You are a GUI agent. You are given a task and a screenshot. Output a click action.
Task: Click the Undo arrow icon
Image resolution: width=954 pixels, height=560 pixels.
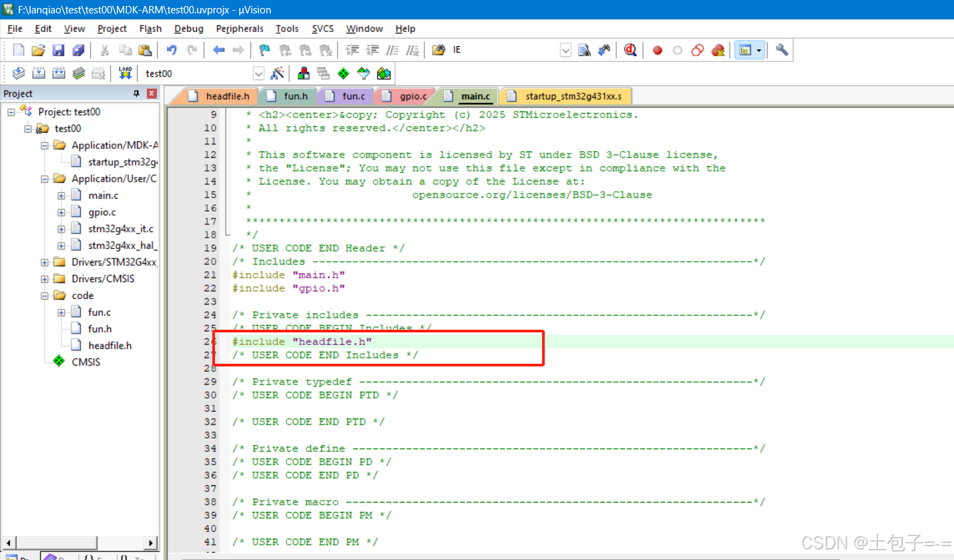coord(172,50)
